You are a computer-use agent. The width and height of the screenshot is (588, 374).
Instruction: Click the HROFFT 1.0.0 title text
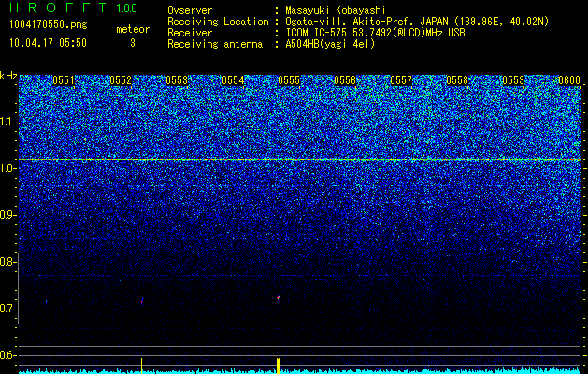pos(73,7)
